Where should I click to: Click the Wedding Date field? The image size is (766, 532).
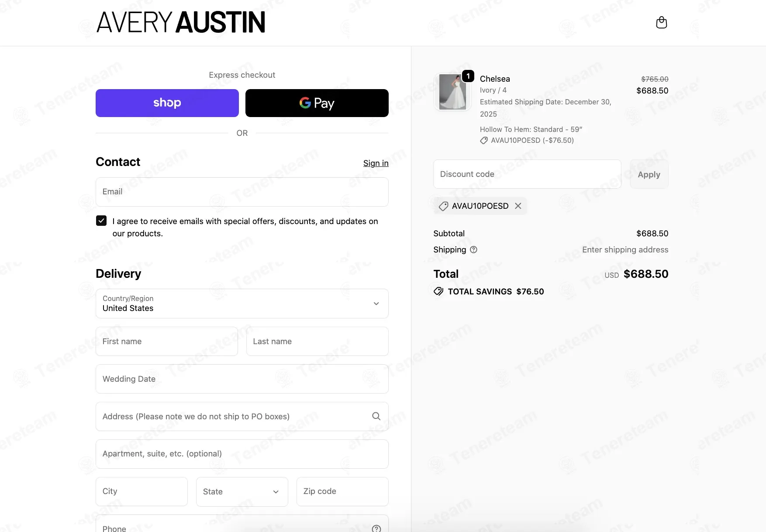click(x=242, y=379)
